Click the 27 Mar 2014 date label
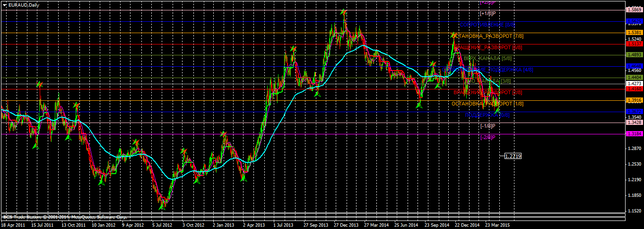The width and height of the screenshot is (644, 229). 376,225
